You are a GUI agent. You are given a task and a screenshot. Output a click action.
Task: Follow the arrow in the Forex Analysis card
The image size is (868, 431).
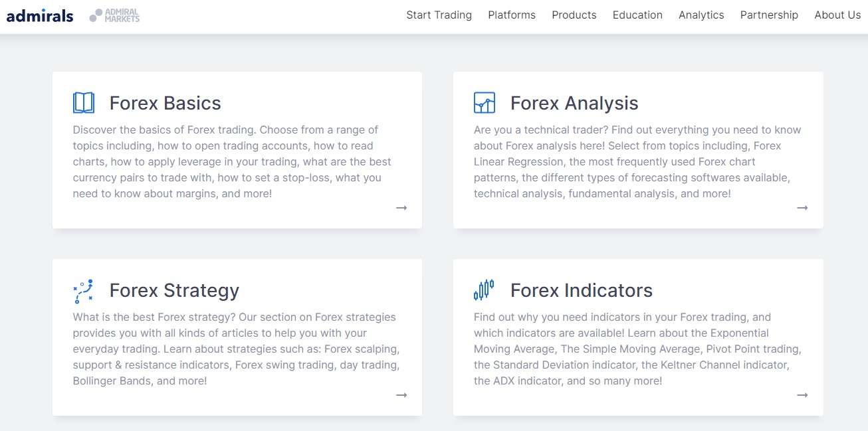coord(802,208)
